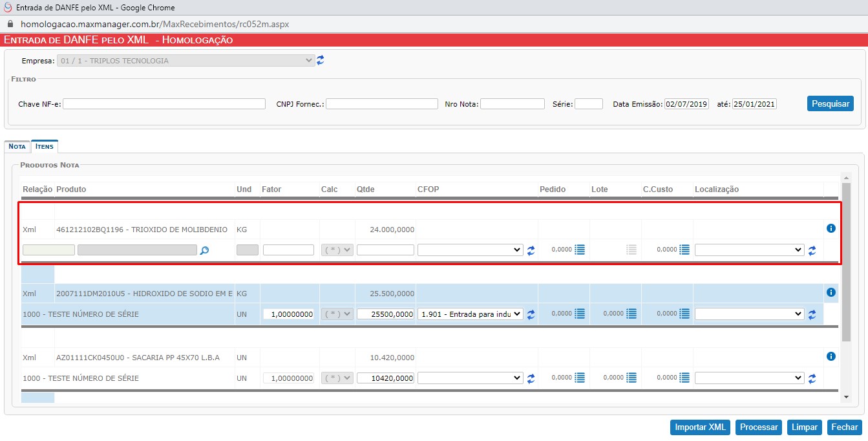Image resolution: width=868 pixels, height=441 pixels.
Task: Click scrollbar up arrow of products table
Action: 846,178
